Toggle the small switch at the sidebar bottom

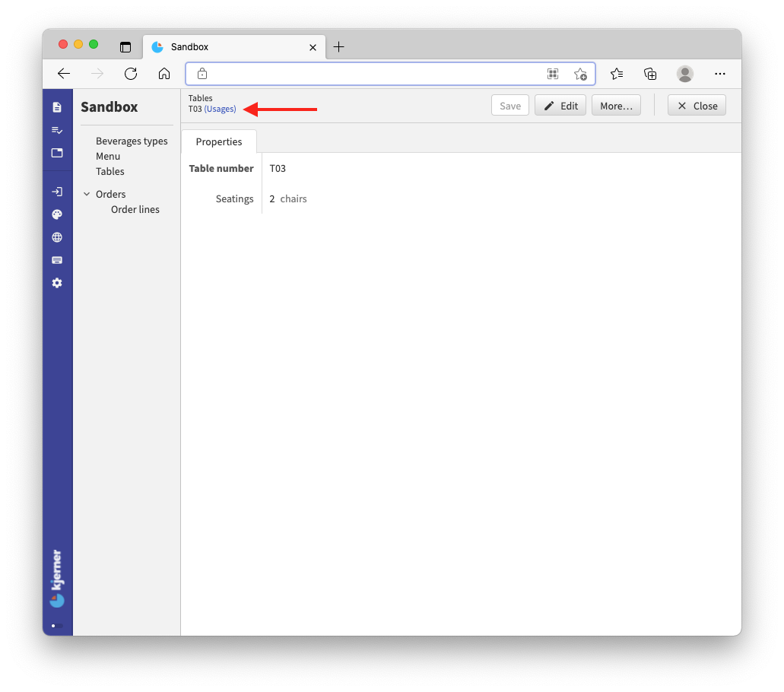(x=57, y=626)
